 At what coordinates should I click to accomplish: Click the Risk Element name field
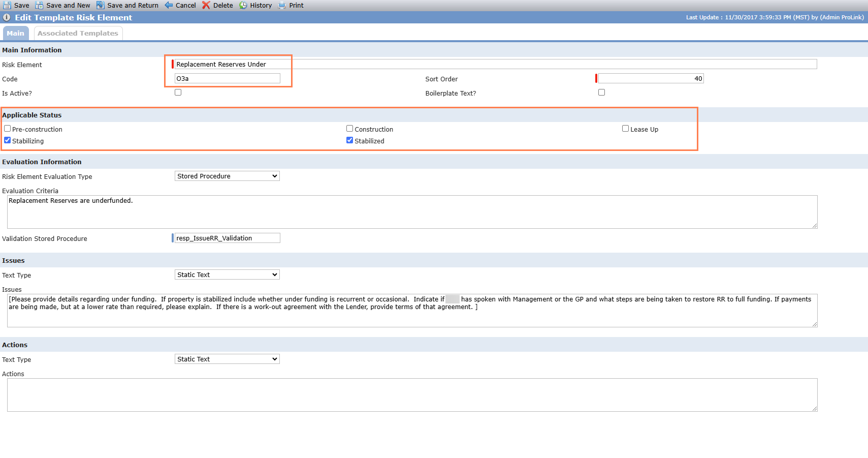click(x=496, y=64)
